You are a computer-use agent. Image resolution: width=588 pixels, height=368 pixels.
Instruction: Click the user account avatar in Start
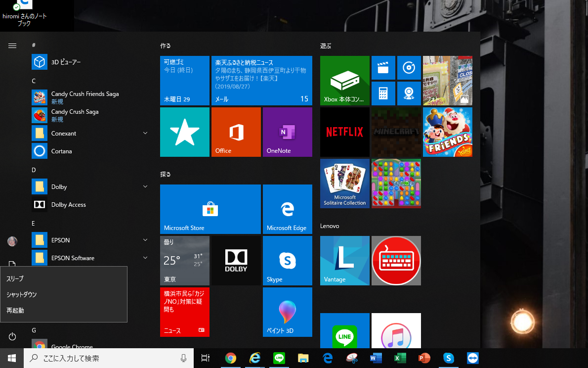click(x=12, y=241)
